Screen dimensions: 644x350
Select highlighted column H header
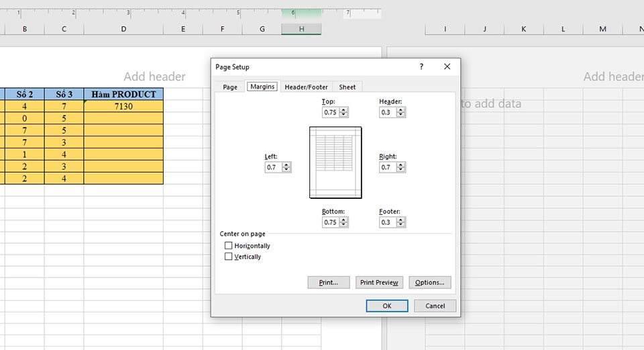click(301, 29)
